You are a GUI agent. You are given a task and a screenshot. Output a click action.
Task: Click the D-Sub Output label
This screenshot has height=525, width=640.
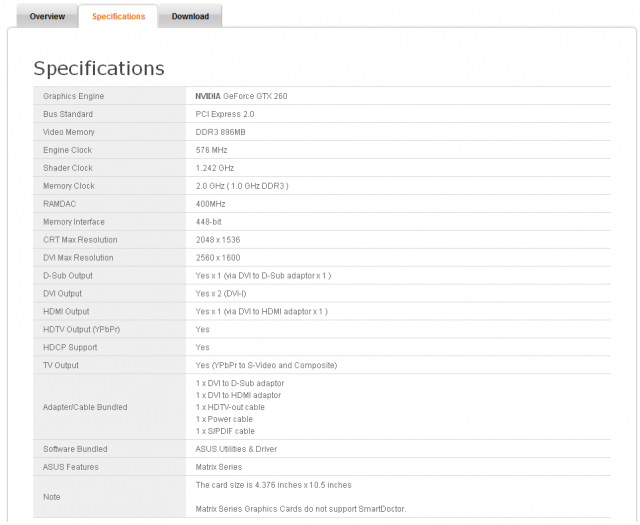click(x=68, y=276)
